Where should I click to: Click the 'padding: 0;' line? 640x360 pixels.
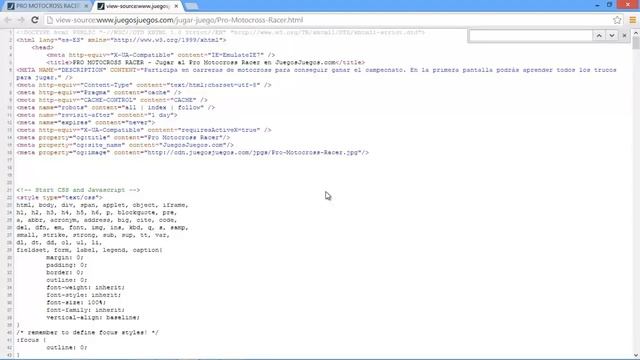pyautogui.click(x=67, y=265)
